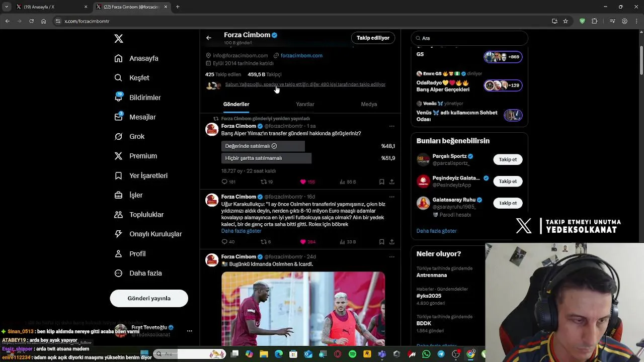Bookmark Uğur Karakullukçu post
Screen dimensions: 644x362
point(382,242)
